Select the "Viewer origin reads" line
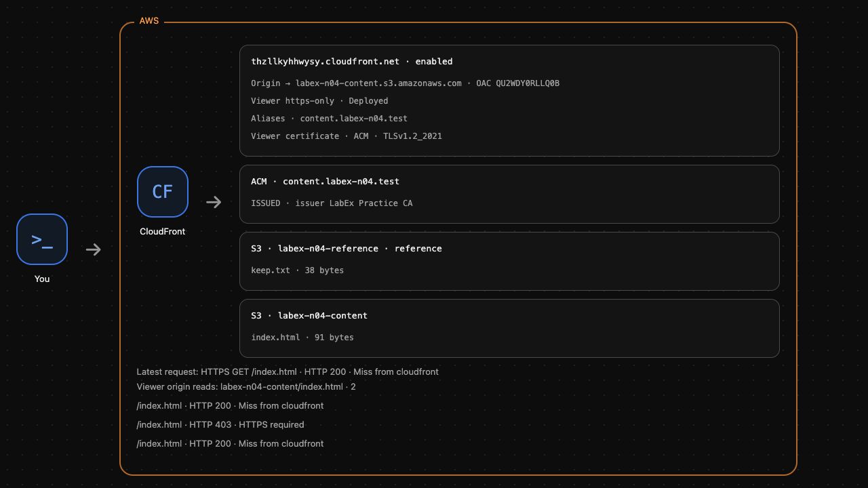The width and height of the screenshot is (868, 488). (246, 387)
